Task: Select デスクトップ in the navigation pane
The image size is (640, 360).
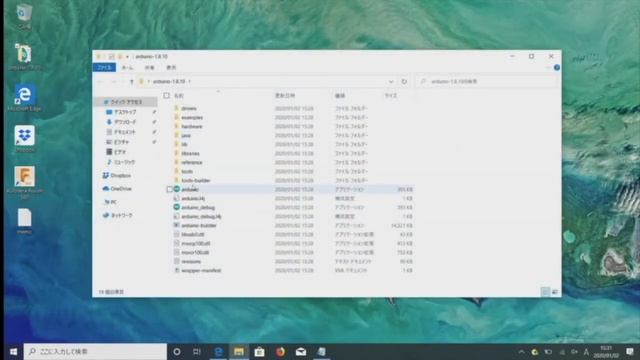Action: 125,112
